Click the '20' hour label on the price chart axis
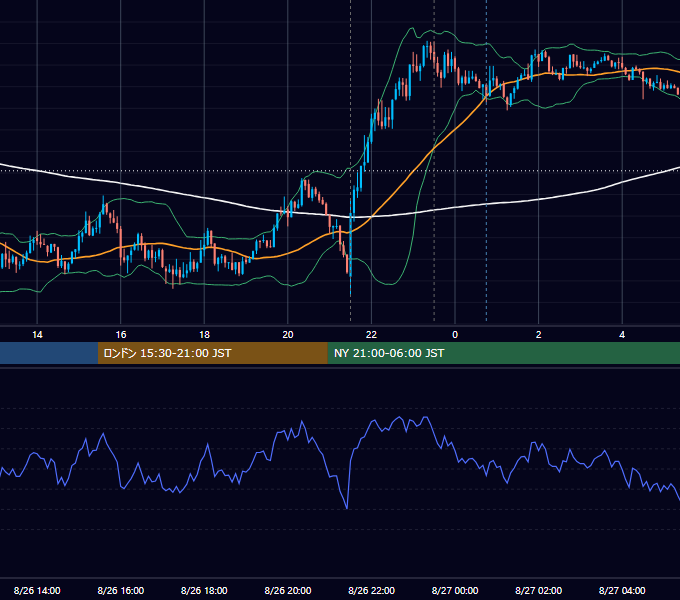This screenshot has height=600, width=680. click(288, 335)
